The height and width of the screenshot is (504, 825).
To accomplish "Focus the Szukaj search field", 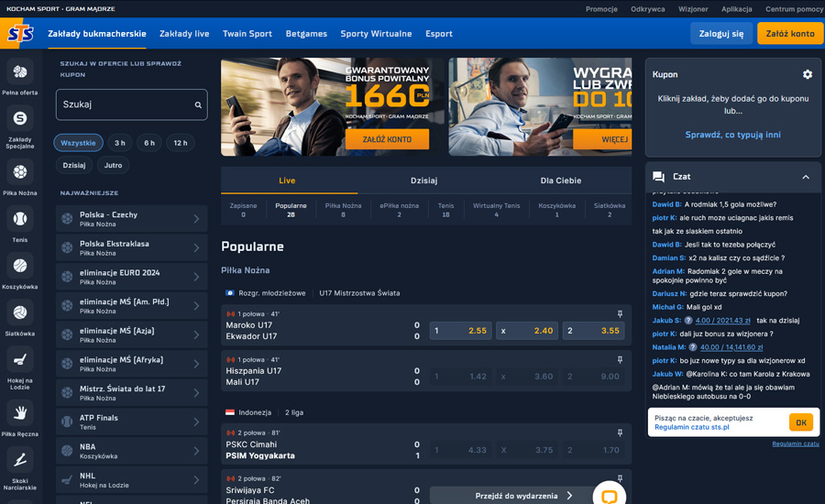I will coord(131,104).
